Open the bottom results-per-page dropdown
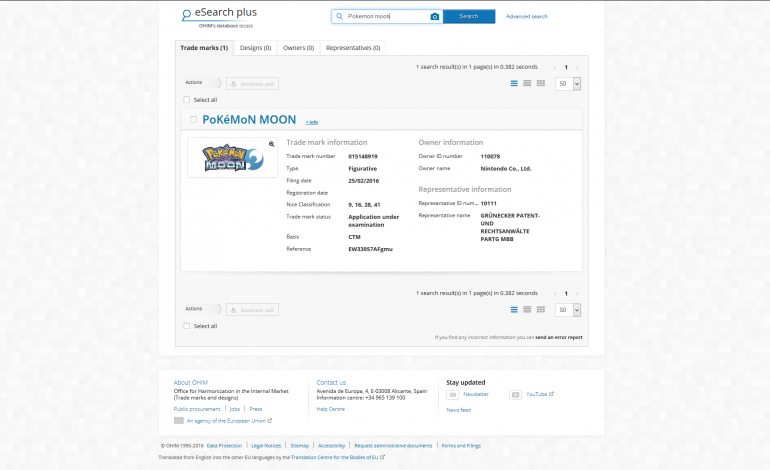The image size is (770, 470). 568,311
